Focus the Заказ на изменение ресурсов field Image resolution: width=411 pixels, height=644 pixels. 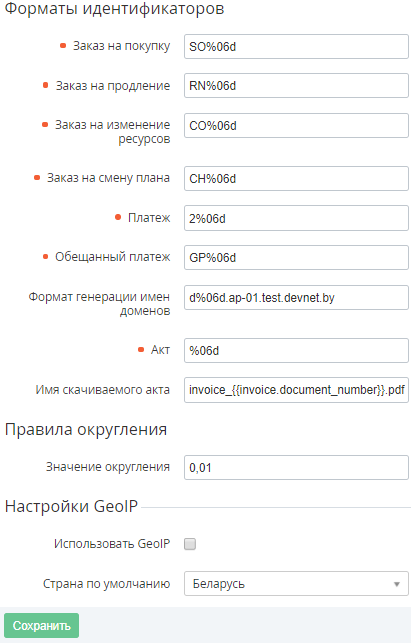[296, 125]
